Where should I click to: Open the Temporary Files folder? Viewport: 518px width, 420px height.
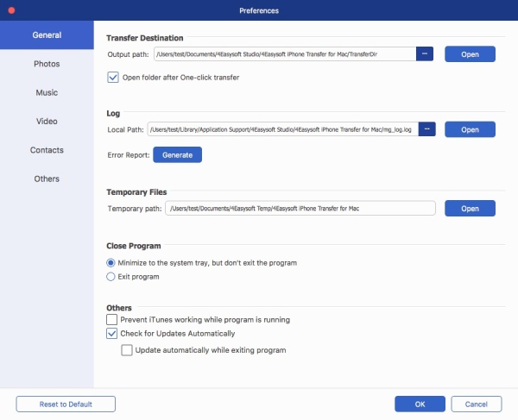(x=470, y=208)
